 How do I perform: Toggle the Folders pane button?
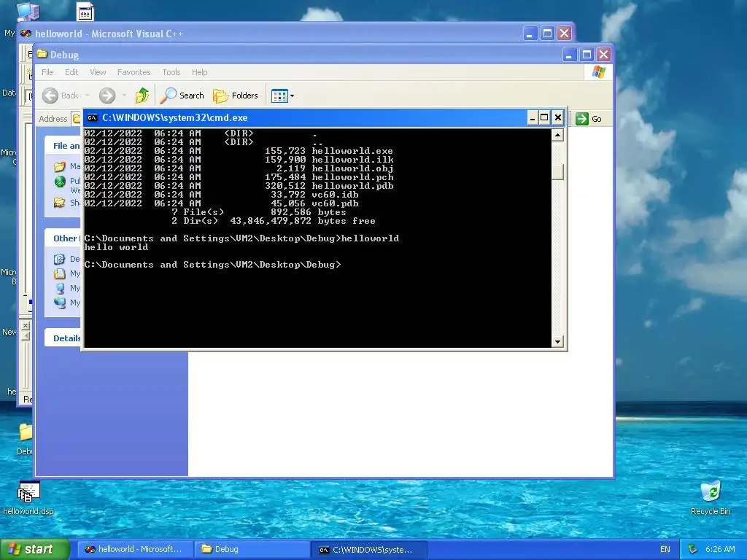236,96
